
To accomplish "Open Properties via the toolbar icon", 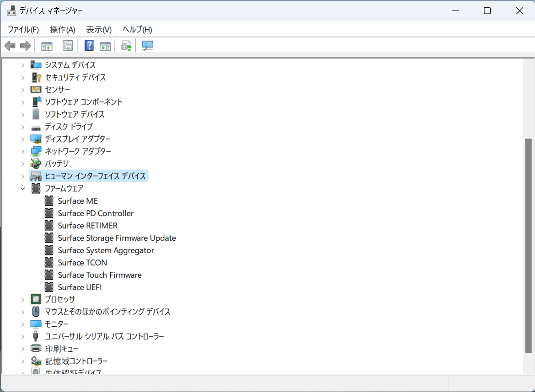I will pos(68,46).
